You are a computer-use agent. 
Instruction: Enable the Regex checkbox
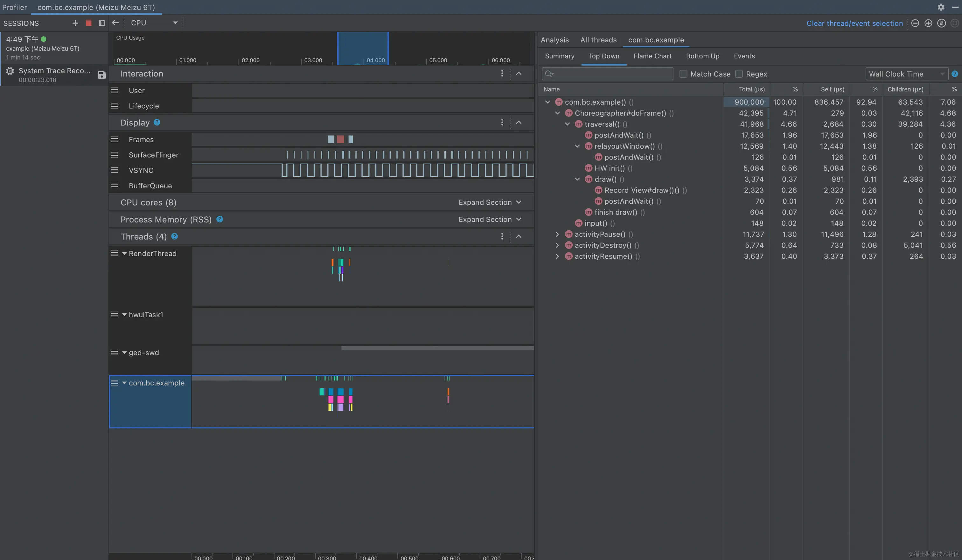coord(739,74)
